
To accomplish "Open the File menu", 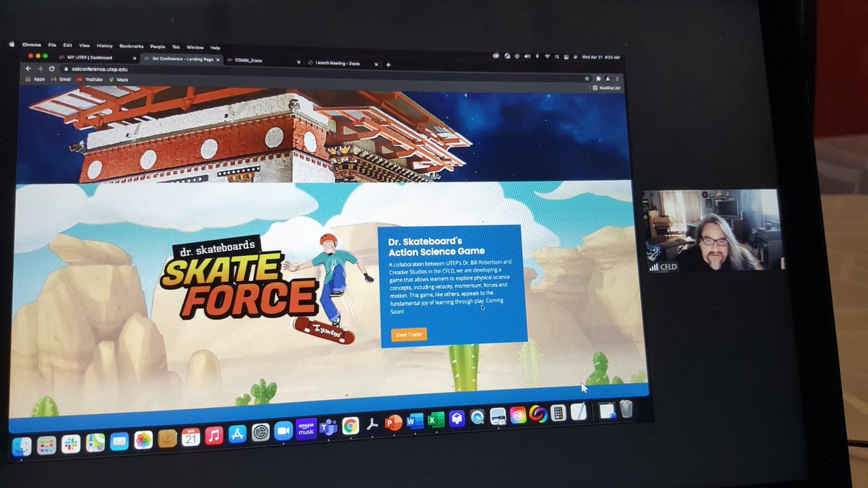I will 52,45.
